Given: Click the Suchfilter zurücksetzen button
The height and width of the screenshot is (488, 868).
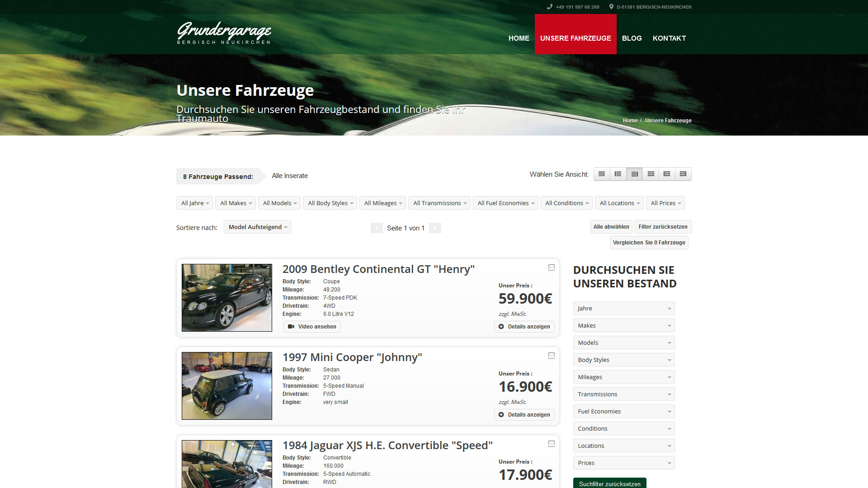Looking at the screenshot, I should [x=609, y=483].
